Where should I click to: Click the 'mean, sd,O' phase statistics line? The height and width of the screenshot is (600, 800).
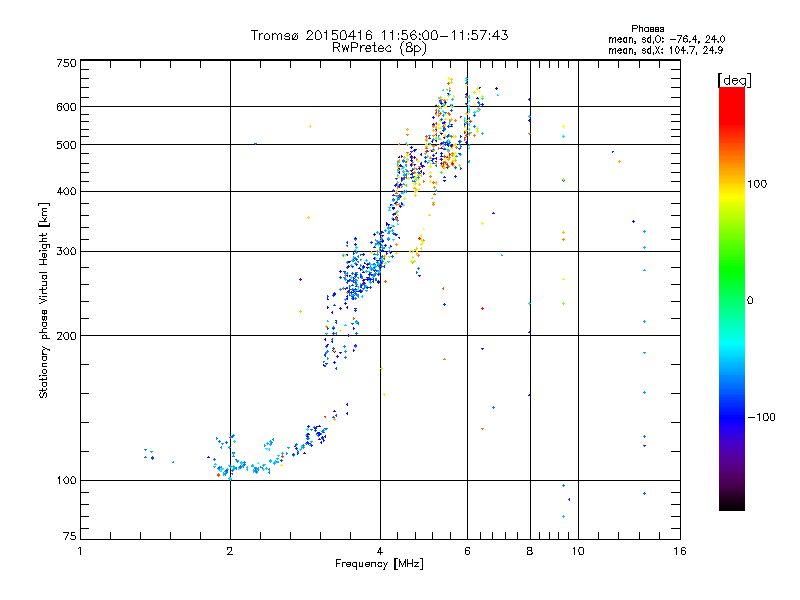pos(667,40)
